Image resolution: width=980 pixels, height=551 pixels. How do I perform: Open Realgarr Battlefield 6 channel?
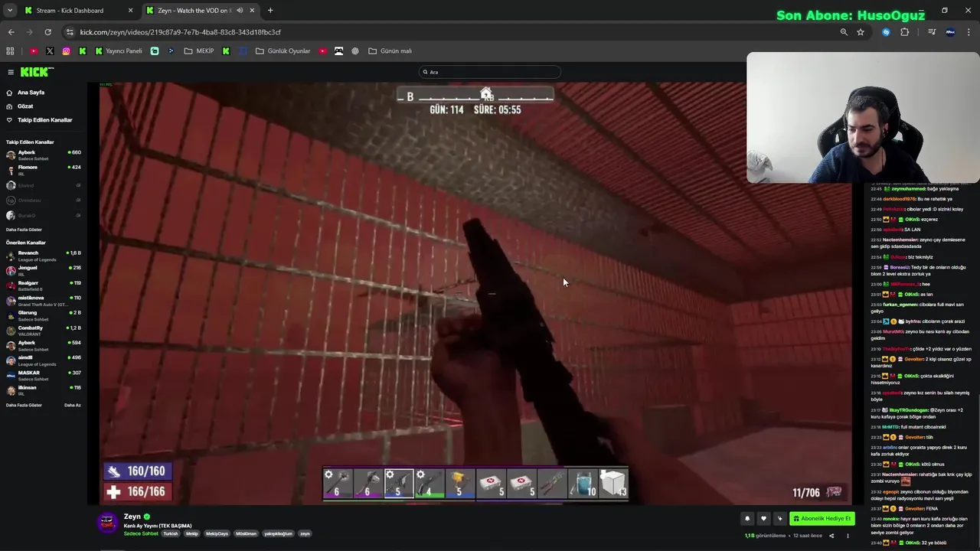(44, 285)
